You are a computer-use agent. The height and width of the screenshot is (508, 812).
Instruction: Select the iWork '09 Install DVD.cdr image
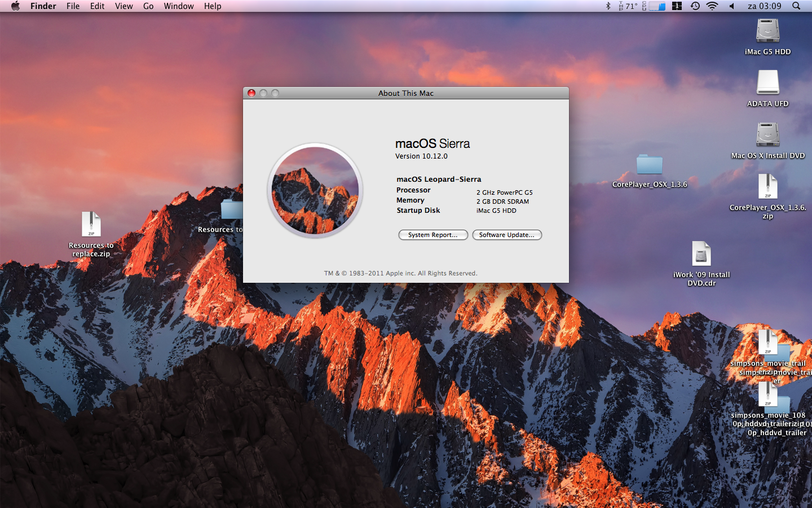701,253
